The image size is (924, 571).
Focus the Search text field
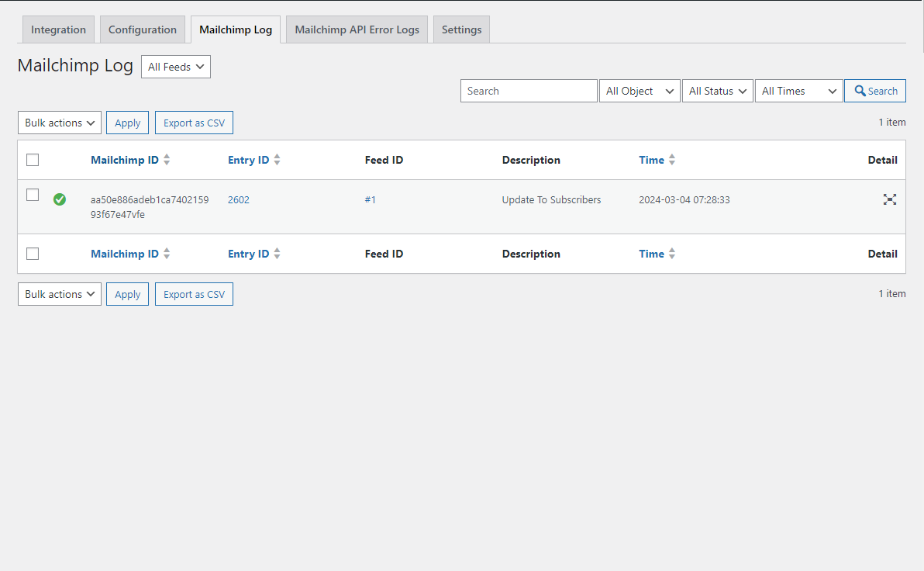(x=529, y=91)
